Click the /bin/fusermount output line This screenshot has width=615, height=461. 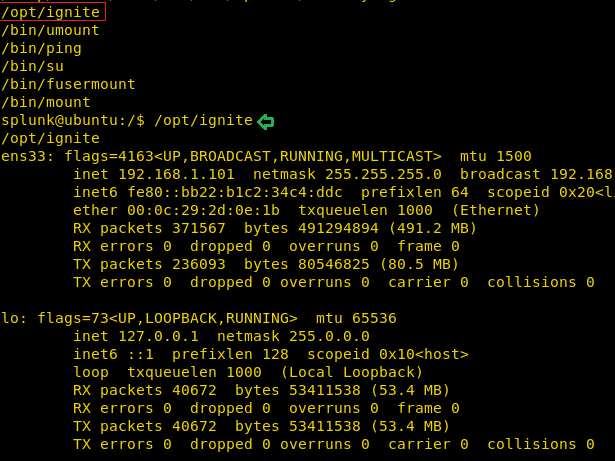coord(69,84)
